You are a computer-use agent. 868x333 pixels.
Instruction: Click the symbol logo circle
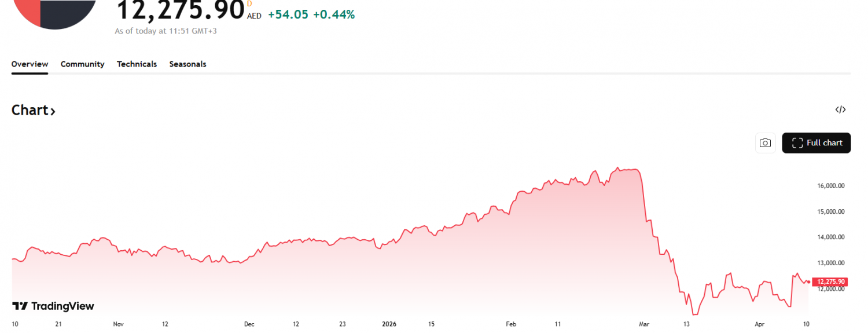(56, 10)
